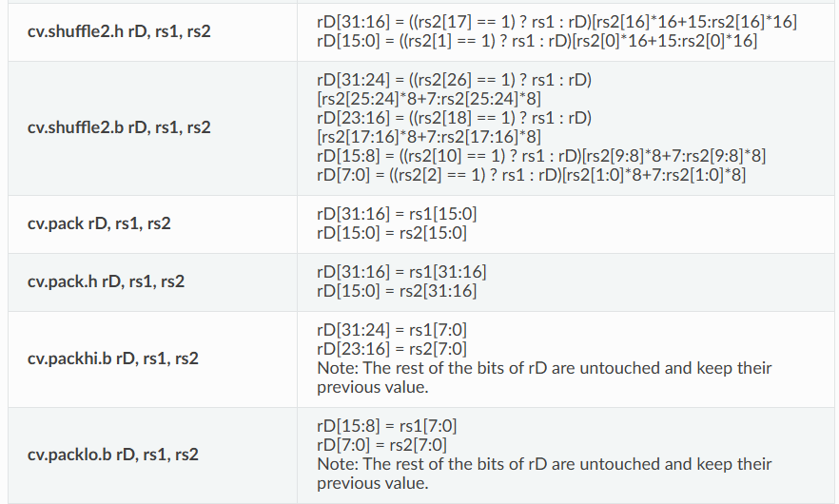
Task: Click the text rD[15:0] = rs2[31:16]
Action: [397, 291]
